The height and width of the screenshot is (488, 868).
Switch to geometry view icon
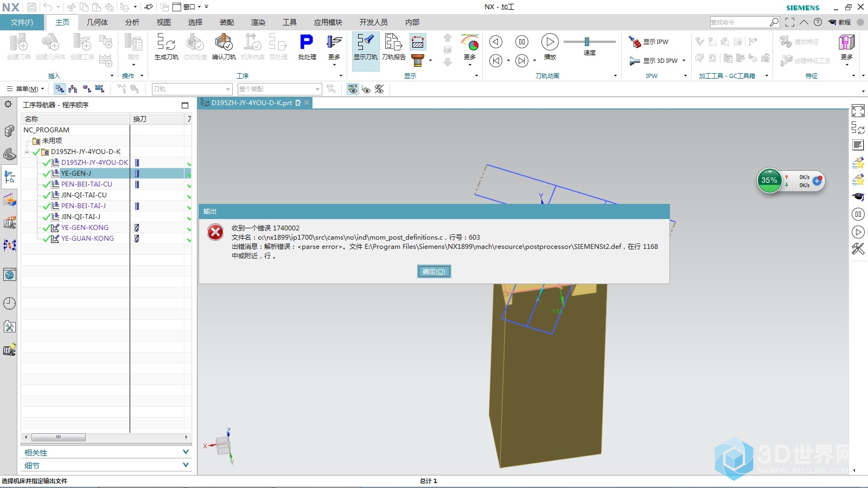tap(86, 89)
